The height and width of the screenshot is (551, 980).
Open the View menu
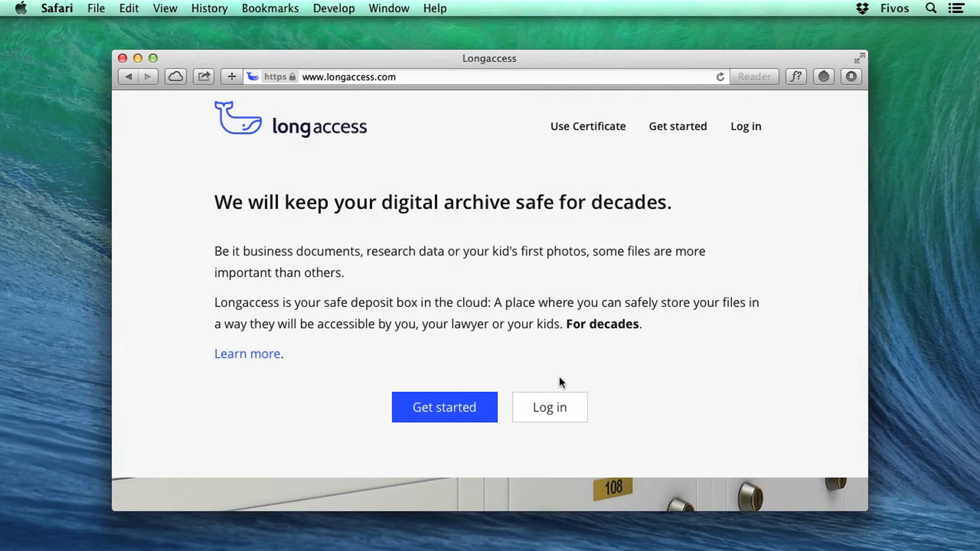click(165, 8)
